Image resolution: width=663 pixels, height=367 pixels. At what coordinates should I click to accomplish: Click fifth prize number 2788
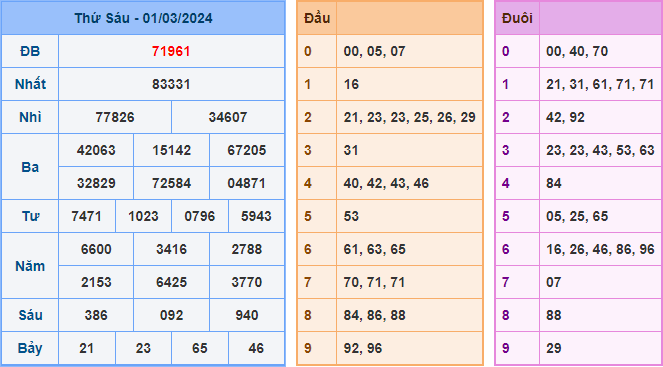coord(247,249)
